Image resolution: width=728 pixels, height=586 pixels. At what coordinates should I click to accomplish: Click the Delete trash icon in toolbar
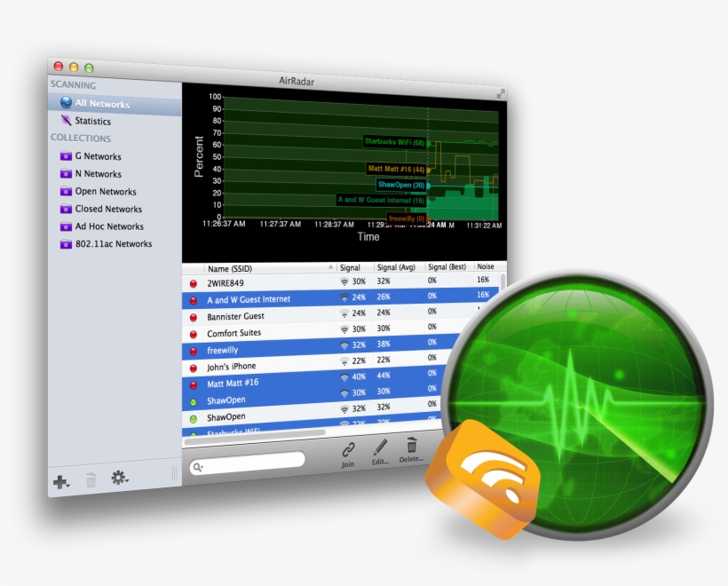click(411, 445)
